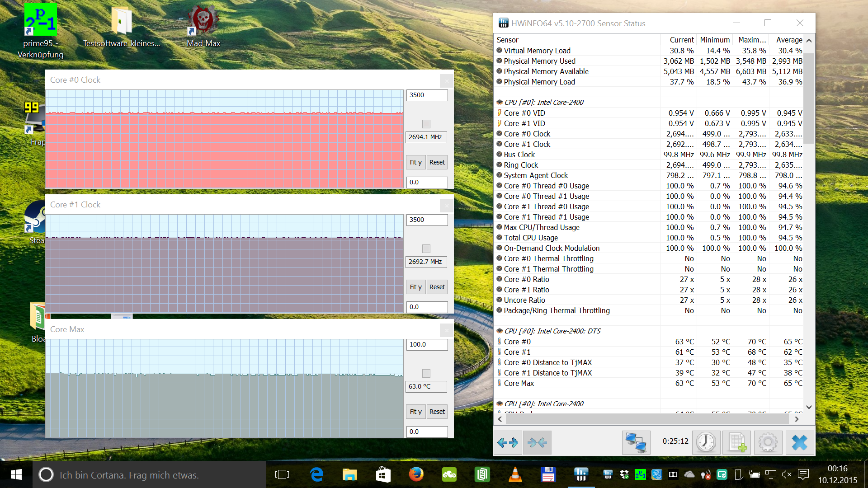Open network remote monitoring icon
The height and width of the screenshot is (488, 868).
[636, 442]
